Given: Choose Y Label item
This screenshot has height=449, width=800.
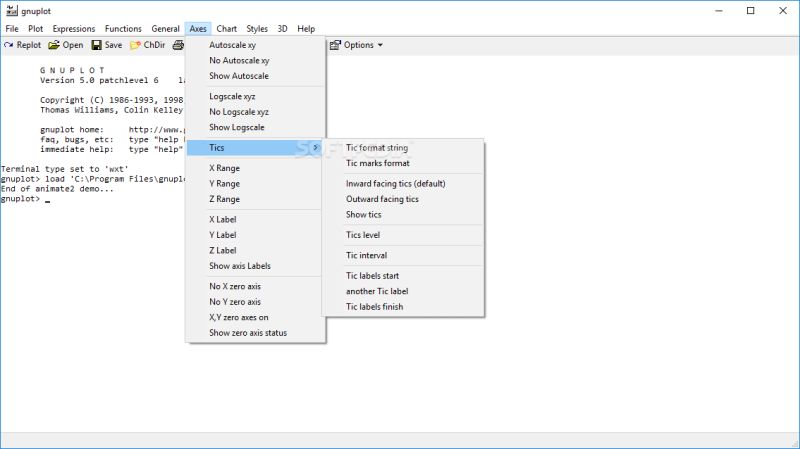Looking at the screenshot, I should (256, 235).
